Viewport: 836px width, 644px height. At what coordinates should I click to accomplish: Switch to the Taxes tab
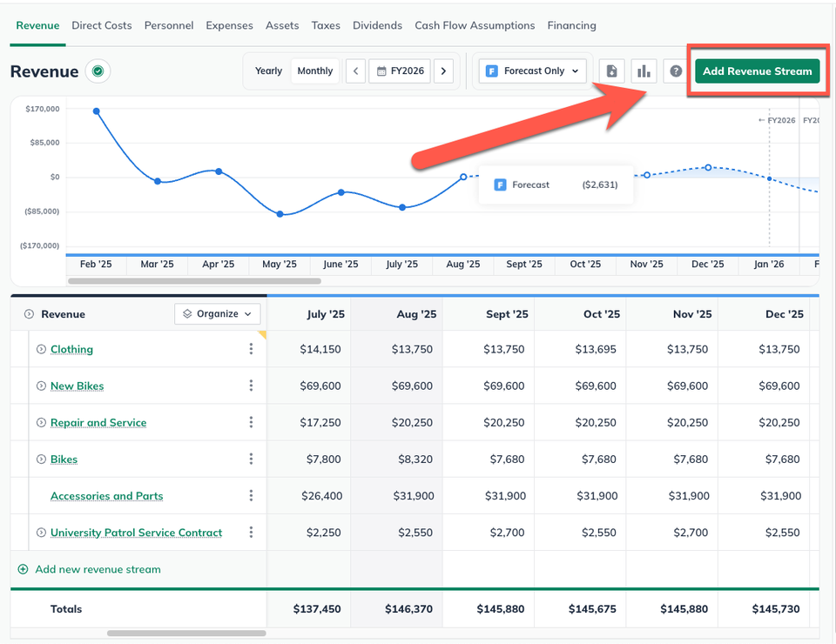tap(325, 25)
